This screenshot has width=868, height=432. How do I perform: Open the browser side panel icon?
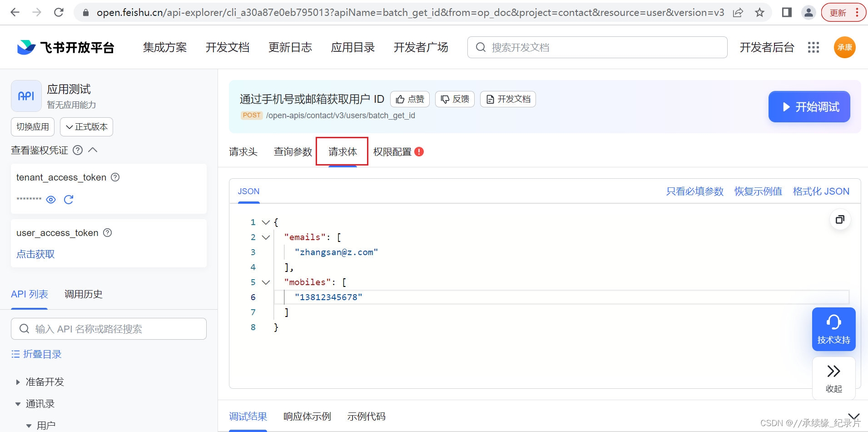coord(787,13)
